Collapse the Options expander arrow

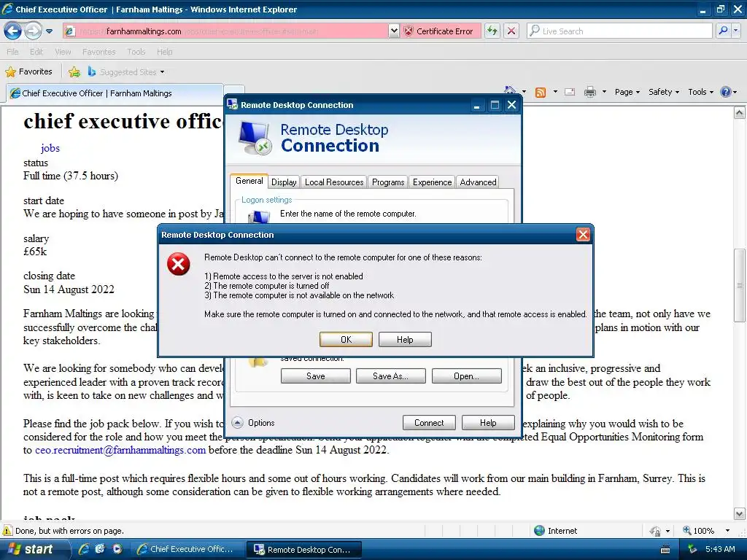[237, 423]
